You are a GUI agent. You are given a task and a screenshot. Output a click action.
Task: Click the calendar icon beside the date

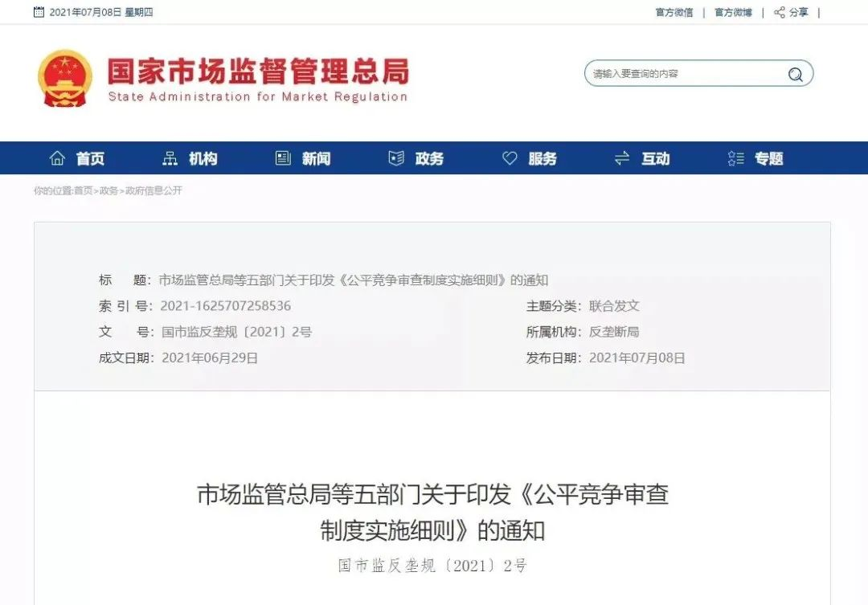tap(39, 12)
